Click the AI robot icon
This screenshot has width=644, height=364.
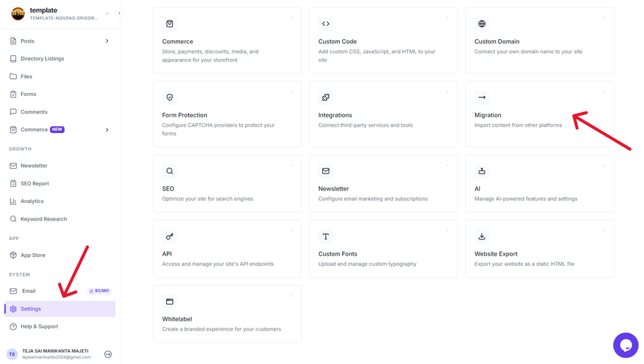pyautogui.click(x=481, y=171)
